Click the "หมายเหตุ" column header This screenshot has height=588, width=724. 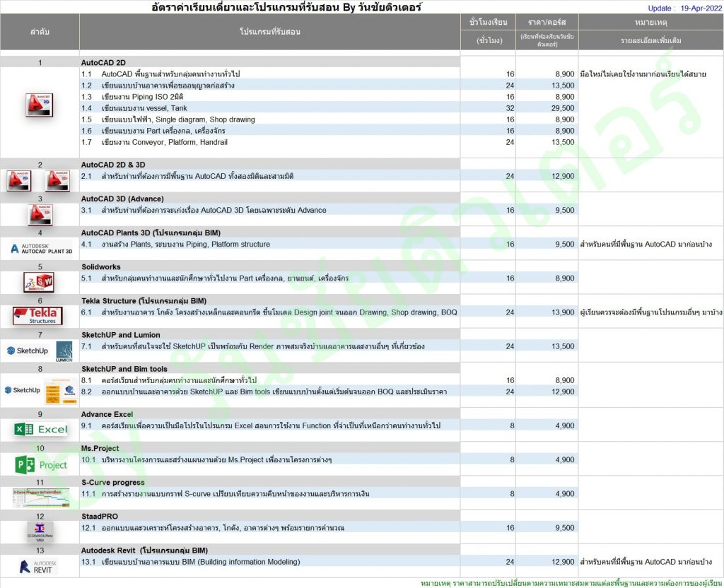[650, 22]
